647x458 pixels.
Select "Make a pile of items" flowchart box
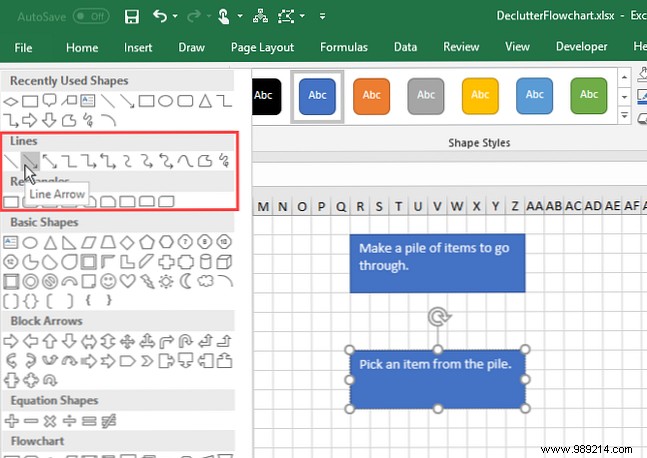437,263
